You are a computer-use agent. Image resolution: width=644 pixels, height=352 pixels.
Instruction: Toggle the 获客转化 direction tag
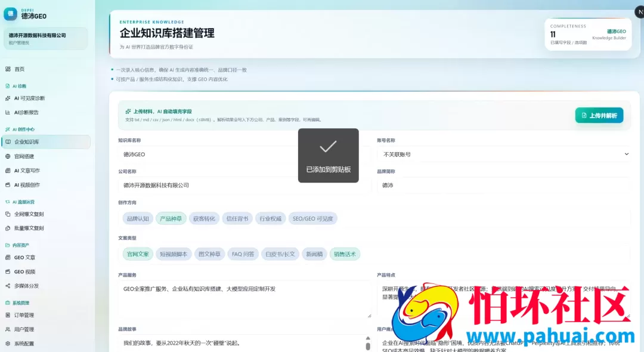pos(204,218)
